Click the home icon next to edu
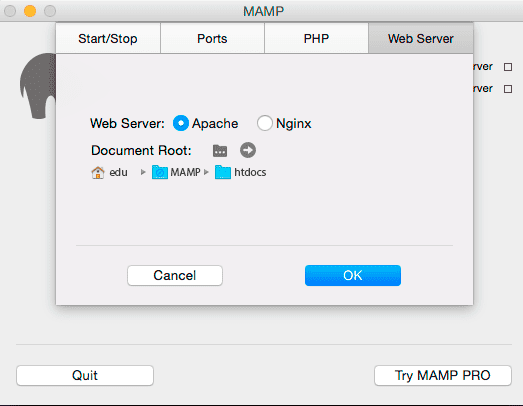This screenshot has height=406, width=523. click(x=98, y=172)
